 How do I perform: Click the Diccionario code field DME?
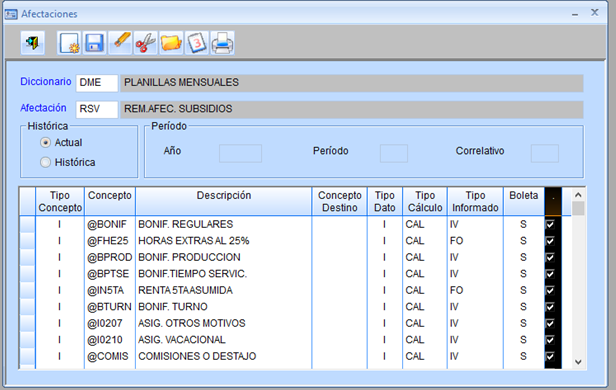tap(97, 83)
